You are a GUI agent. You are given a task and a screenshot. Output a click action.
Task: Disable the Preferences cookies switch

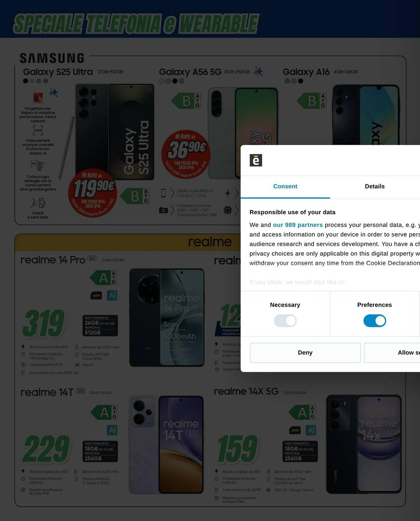tap(374, 321)
